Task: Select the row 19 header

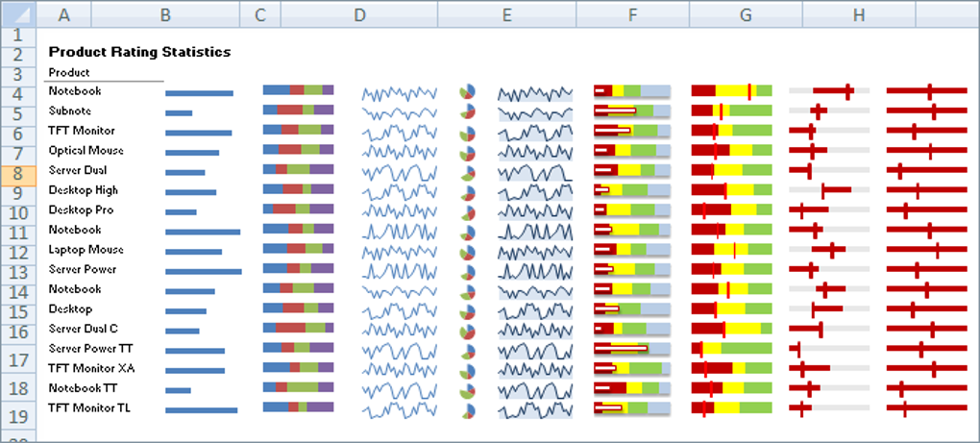Action: click(x=19, y=416)
